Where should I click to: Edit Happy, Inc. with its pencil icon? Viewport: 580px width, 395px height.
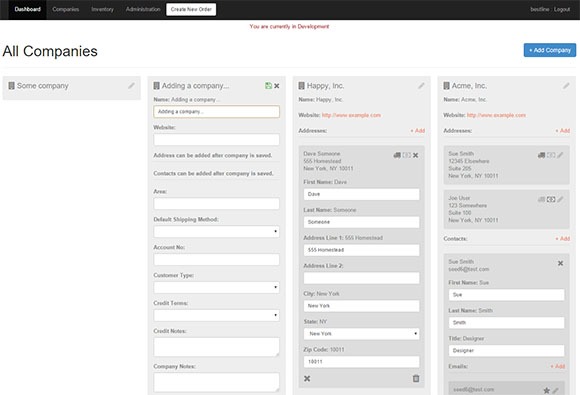(x=421, y=86)
